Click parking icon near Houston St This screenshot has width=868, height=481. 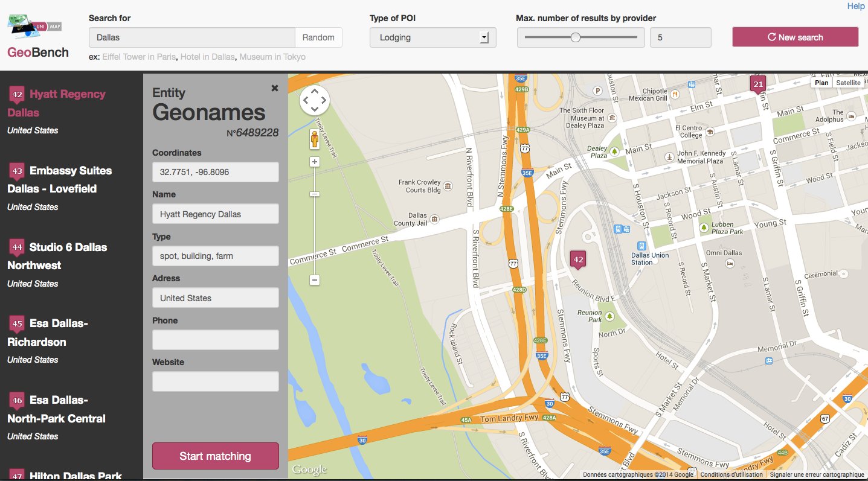pos(598,91)
